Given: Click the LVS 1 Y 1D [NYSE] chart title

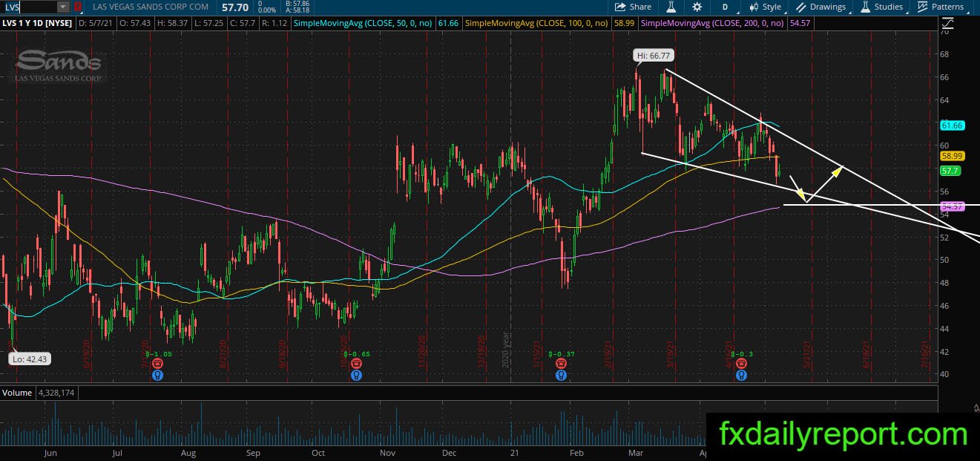Looking at the screenshot, I should click(x=37, y=24).
